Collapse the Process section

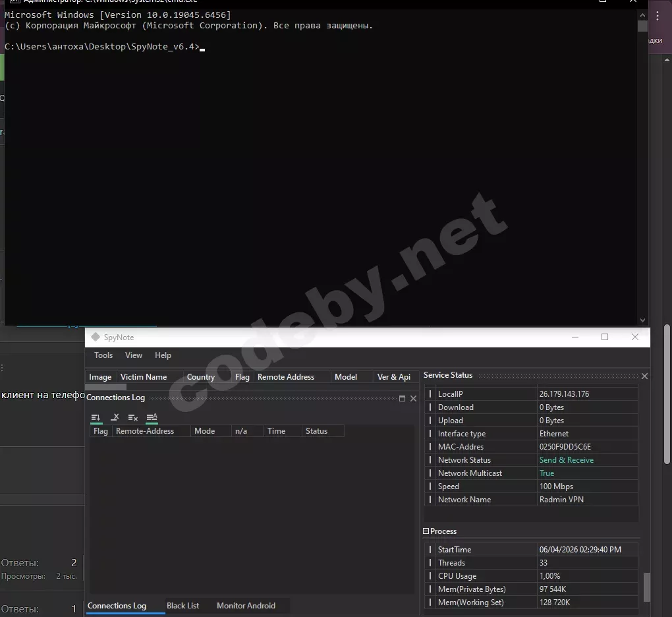426,531
